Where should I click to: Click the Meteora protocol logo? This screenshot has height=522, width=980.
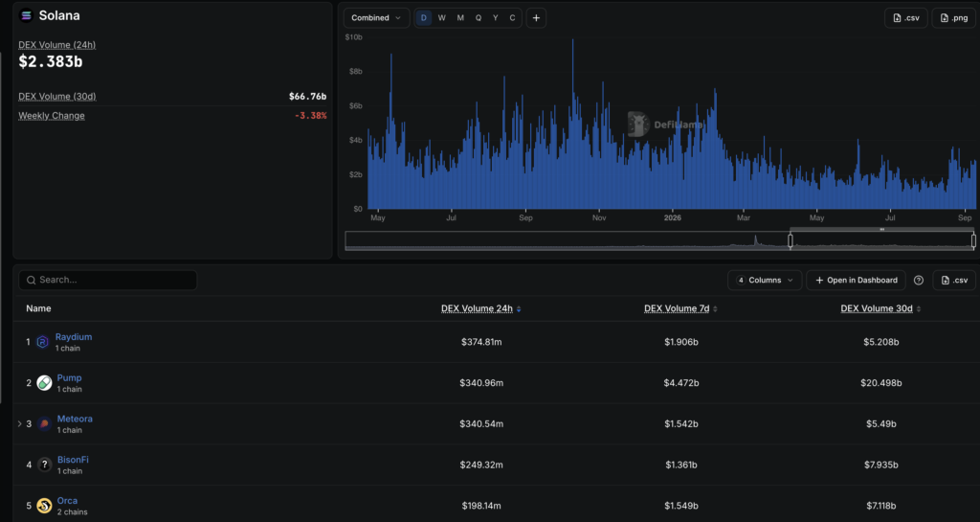coord(44,424)
